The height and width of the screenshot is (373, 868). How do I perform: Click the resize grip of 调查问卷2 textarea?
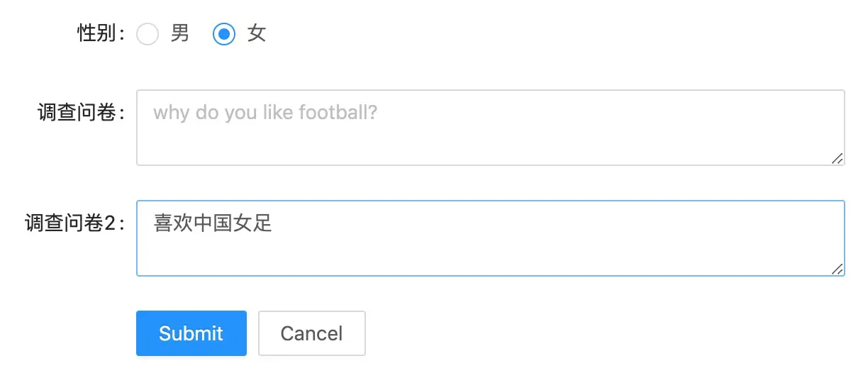pyautogui.click(x=838, y=269)
